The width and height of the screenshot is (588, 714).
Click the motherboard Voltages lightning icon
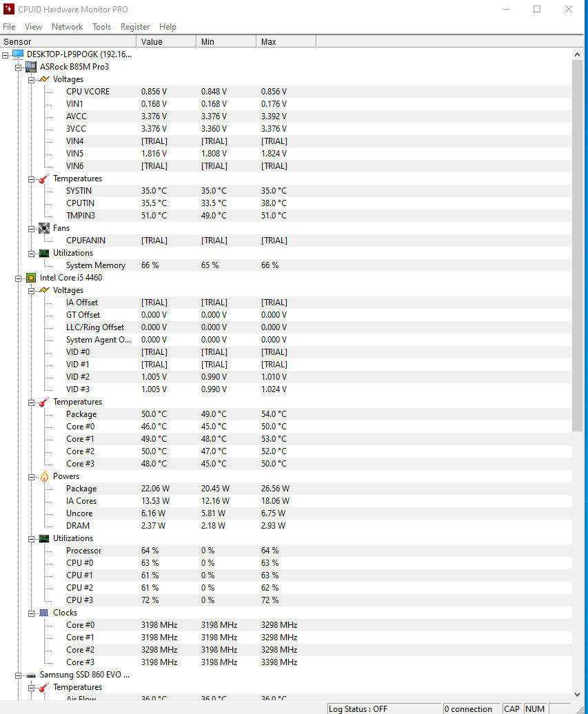click(x=43, y=79)
